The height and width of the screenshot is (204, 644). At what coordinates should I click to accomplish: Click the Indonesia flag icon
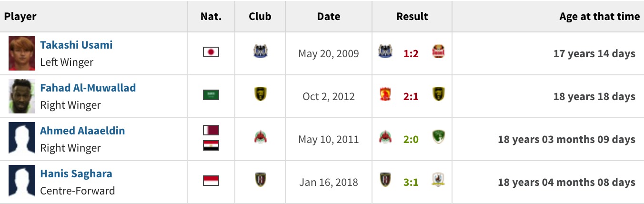click(x=211, y=181)
